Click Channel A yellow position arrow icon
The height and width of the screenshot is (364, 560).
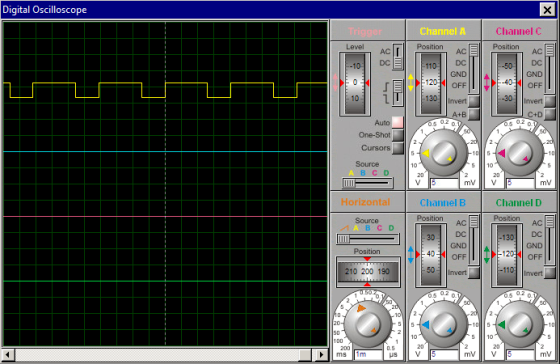pyautogui.click(x=411, y=83)
